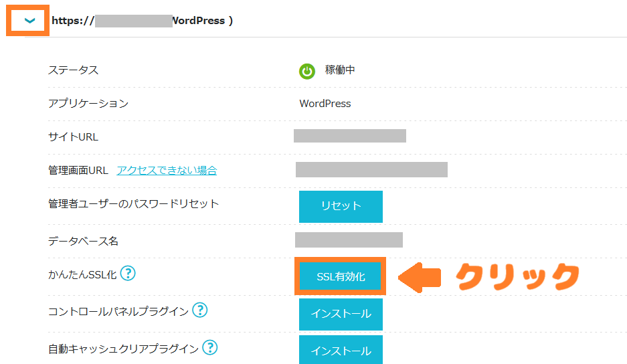Open help icon beside 自動キャッシュクリアプラグイン
The image size is (627, 364).
[210, 347]
